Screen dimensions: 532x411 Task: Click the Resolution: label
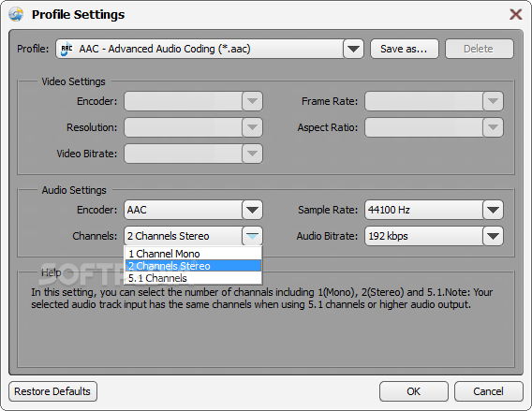click(92, 127)
